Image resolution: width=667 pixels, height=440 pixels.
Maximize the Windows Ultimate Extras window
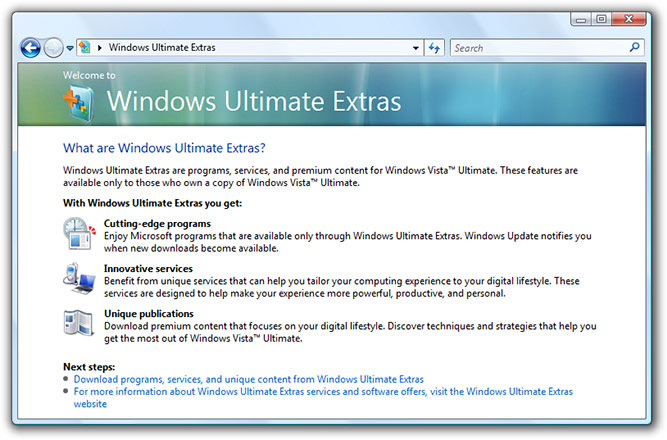pos(601,19)
